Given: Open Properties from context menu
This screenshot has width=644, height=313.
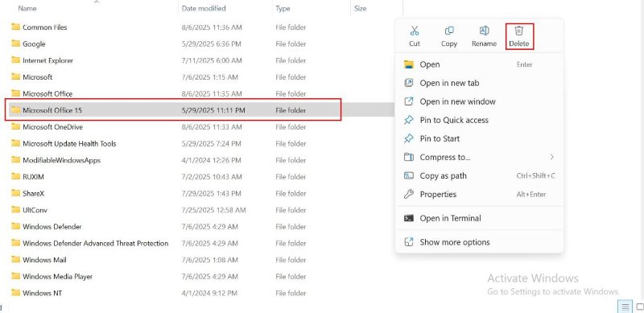Looking at the screenshot, I should (x=479, y=194).
